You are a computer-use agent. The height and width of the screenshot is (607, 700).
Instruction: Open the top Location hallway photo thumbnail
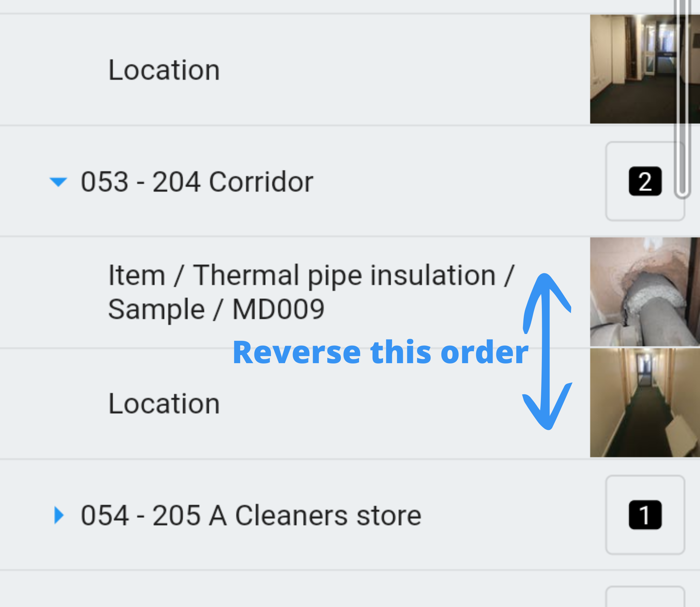pyautogui.click(x=645, y=69)
